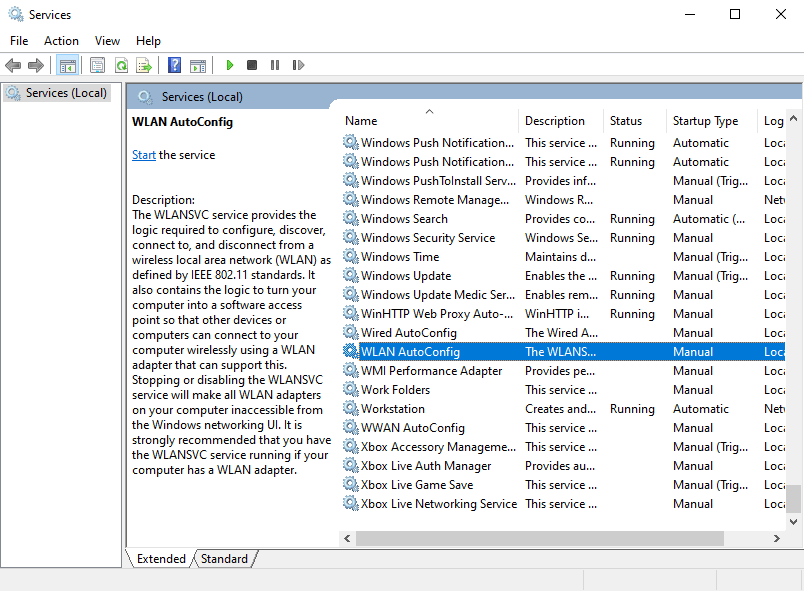Click horizontal scrollbar left arrow

tap(347, 538)
